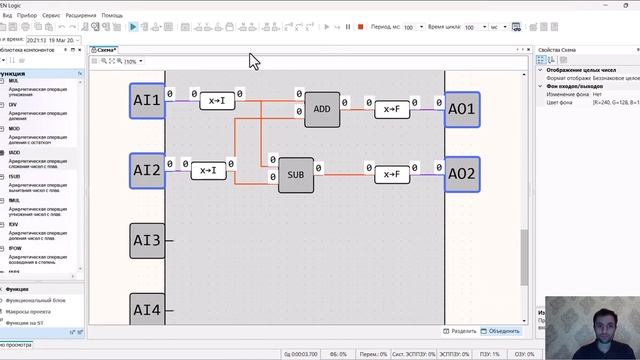This screenshot has width=640, height=360.
Task: Open the Помощь menu
Action: pyautogui.click(x=112, y=16)
